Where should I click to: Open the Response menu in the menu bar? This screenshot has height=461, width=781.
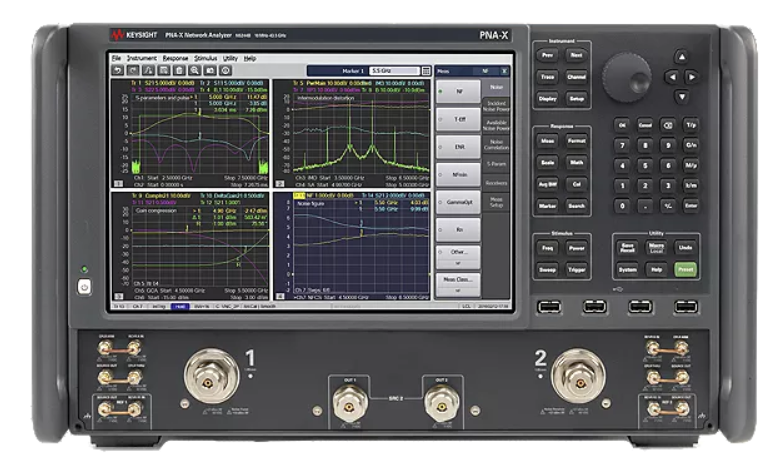point(175,58)
